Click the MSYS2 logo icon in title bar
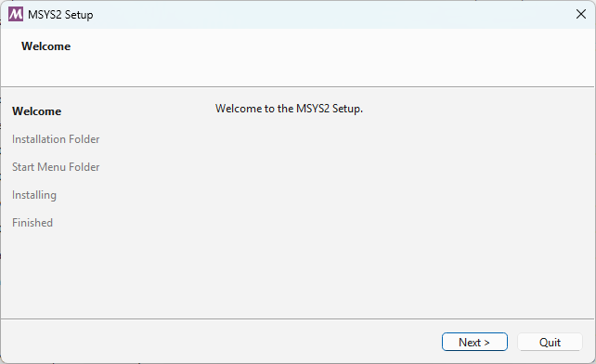The image size is (596, 364). coord(16,15)
